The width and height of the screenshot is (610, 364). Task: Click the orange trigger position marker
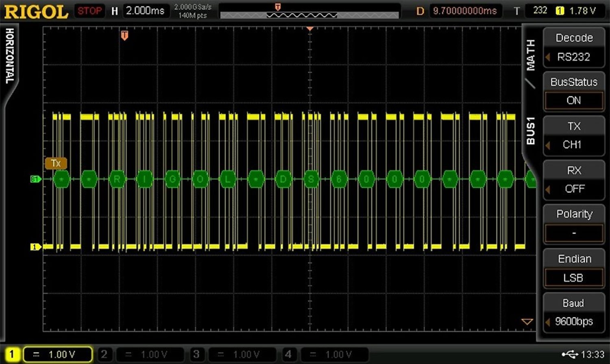[125, 35]
